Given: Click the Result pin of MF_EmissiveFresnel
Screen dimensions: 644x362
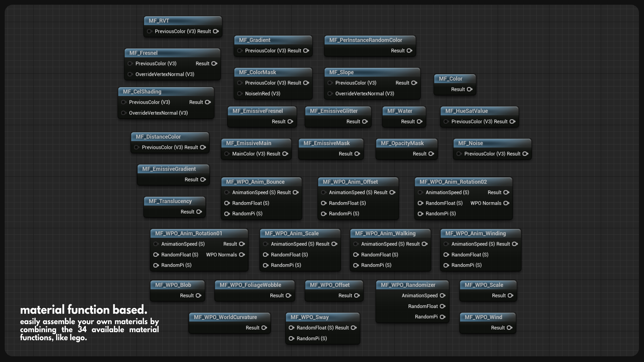Looking at the screenshot, I should pyautogui.click(x=290, y=121).
